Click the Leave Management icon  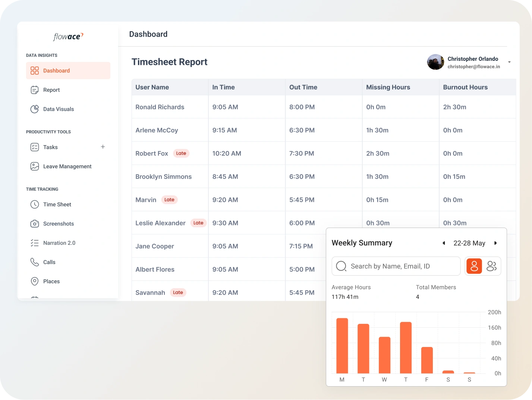(x=35, y=166)
